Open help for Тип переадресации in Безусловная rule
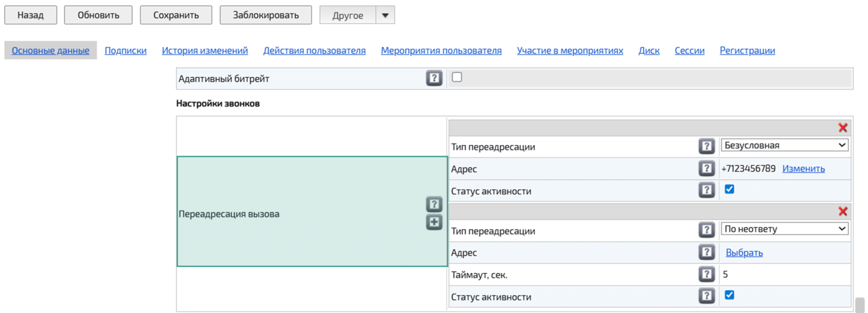This screenshot has height=313, width=868. (706, 146)
